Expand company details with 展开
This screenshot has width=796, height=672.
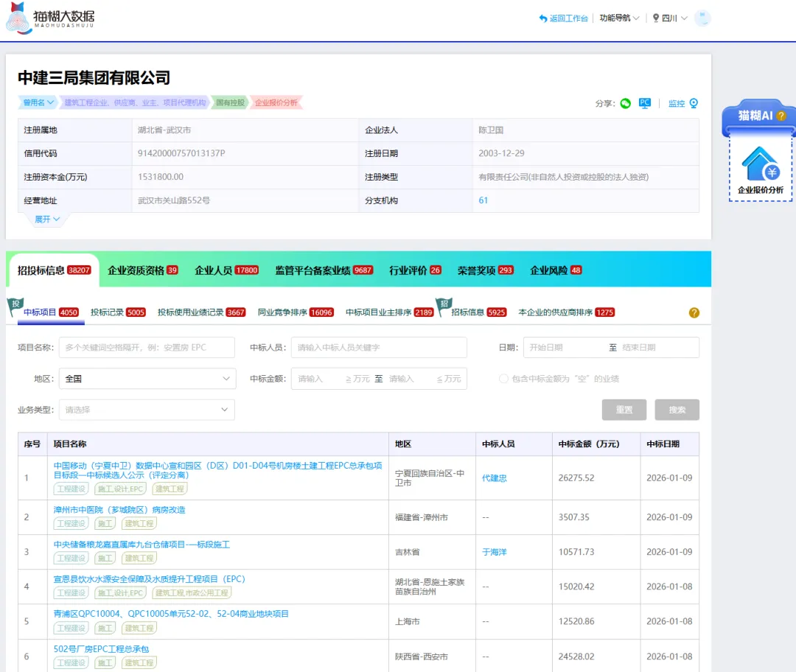coord(47,220)
